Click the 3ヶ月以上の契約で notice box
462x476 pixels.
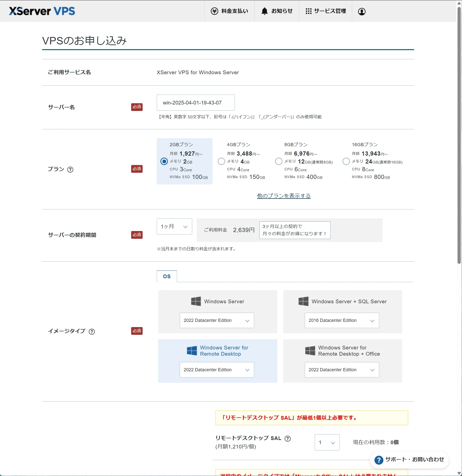(x=295, y=230)
